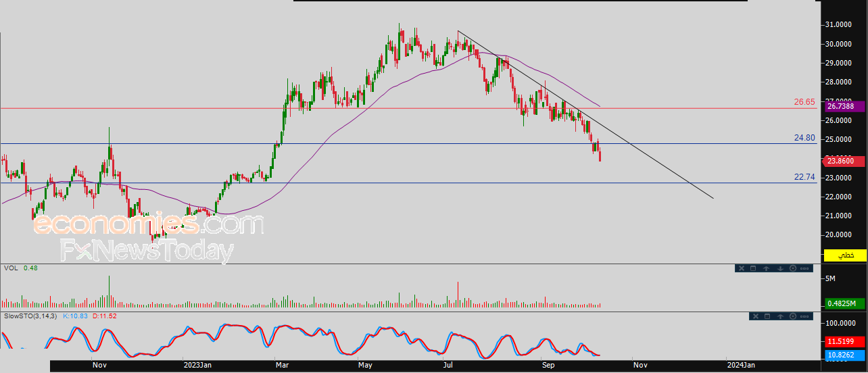The width and height of the screenshot is (868, 373).
Task: Click the 26.65 red resistance line label
Action: [x=804, y=102]
